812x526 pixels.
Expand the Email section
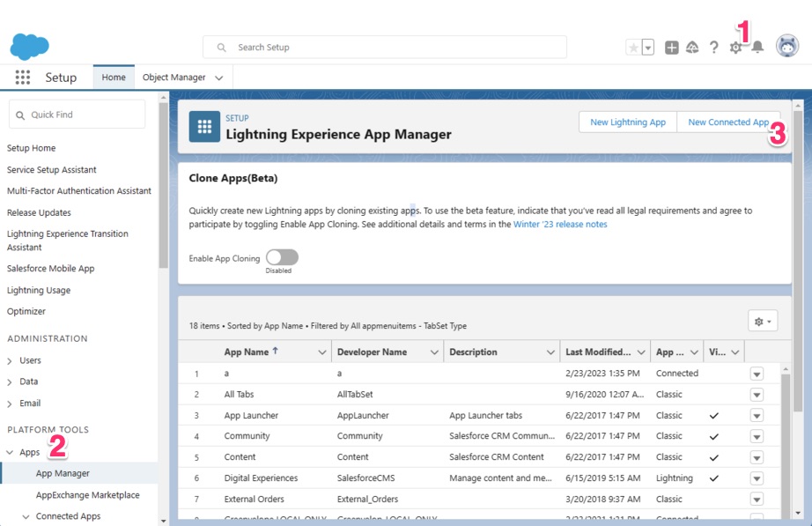click(x=10, y=404)
